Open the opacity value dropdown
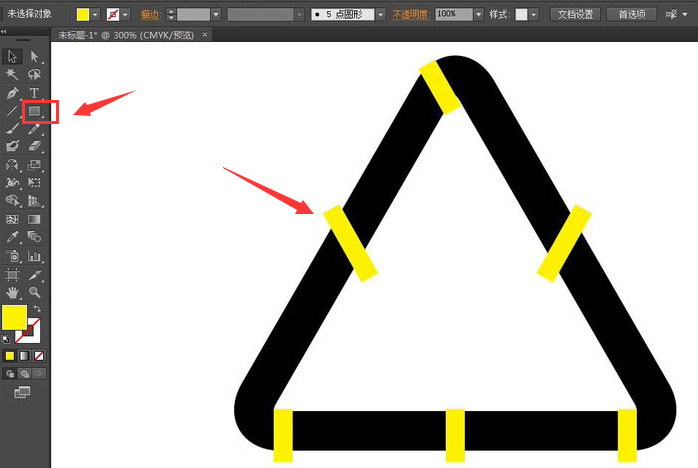 479,15
